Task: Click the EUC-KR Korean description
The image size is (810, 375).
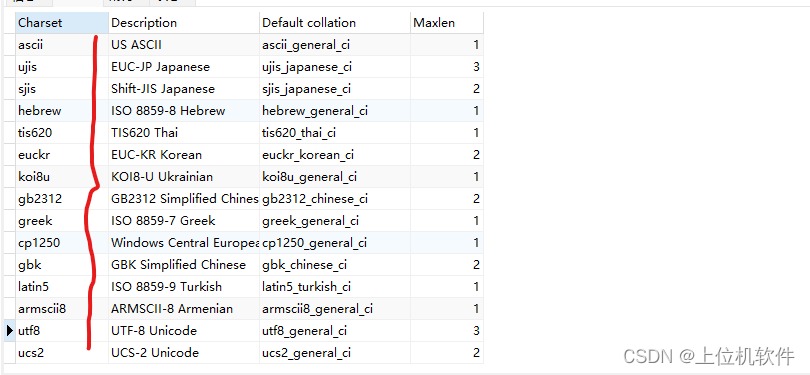Action: pos(184,155)
